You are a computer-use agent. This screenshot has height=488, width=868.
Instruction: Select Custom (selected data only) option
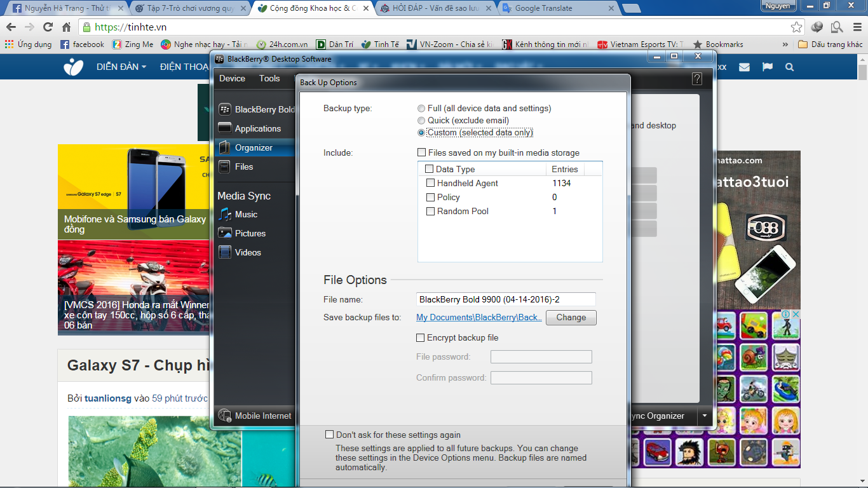pyautogui.click(x=421, y=133)
